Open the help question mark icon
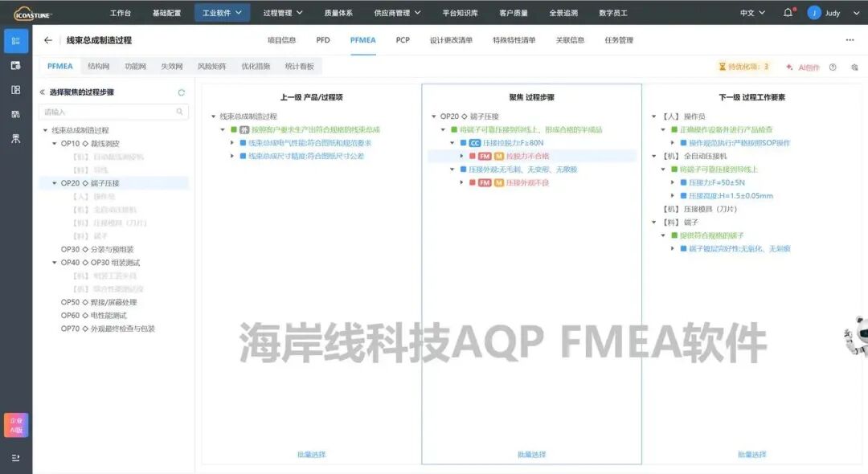This screenshot has width=868, height=474. 833,67
